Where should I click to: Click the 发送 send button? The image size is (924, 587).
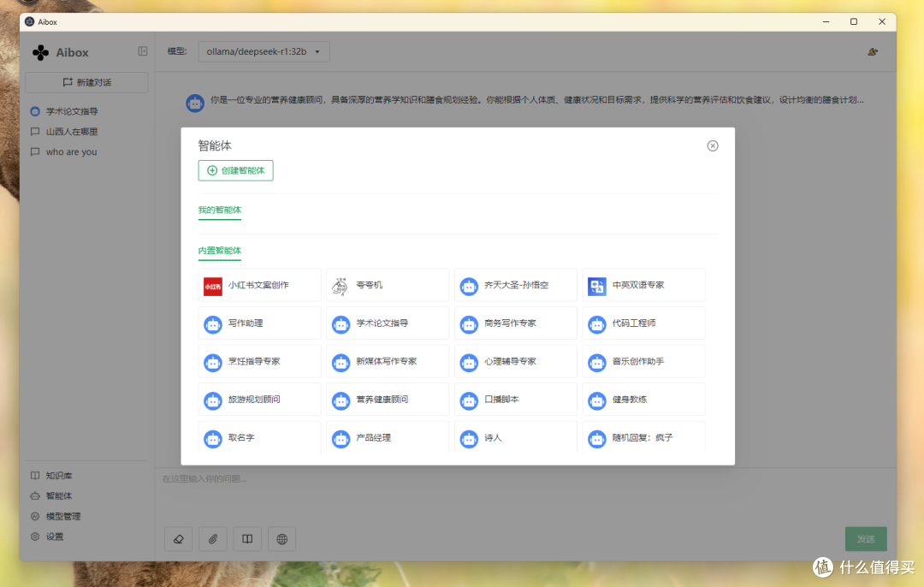pyautogui.click(x=866, y=539)
